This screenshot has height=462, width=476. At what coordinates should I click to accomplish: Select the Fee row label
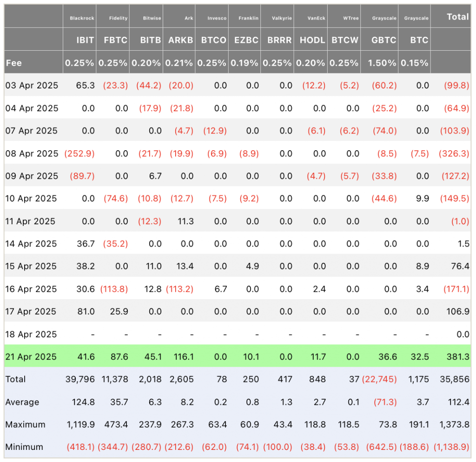(13, 63)
